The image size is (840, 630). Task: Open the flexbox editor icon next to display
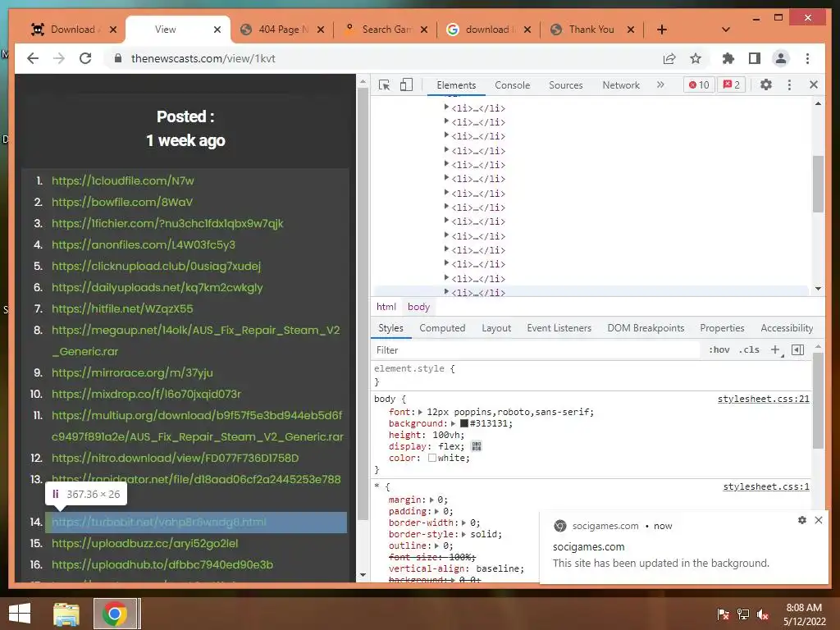tap(477, 446)
